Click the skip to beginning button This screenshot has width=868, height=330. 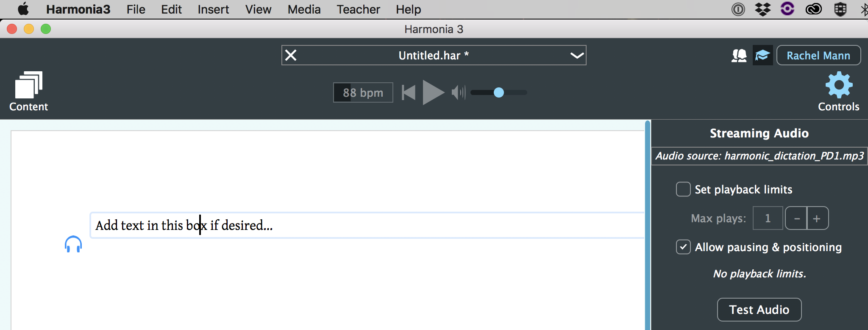(x=409, y=92)
